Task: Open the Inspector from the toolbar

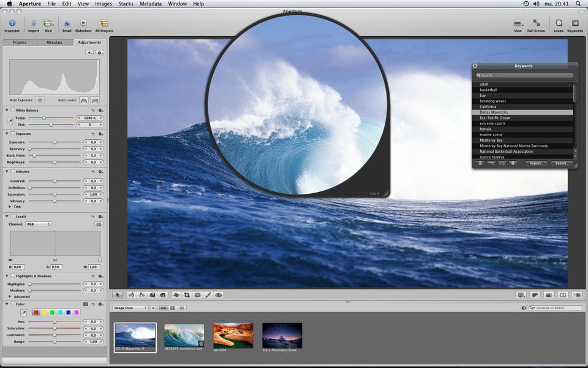Action: tap(12, 23)
